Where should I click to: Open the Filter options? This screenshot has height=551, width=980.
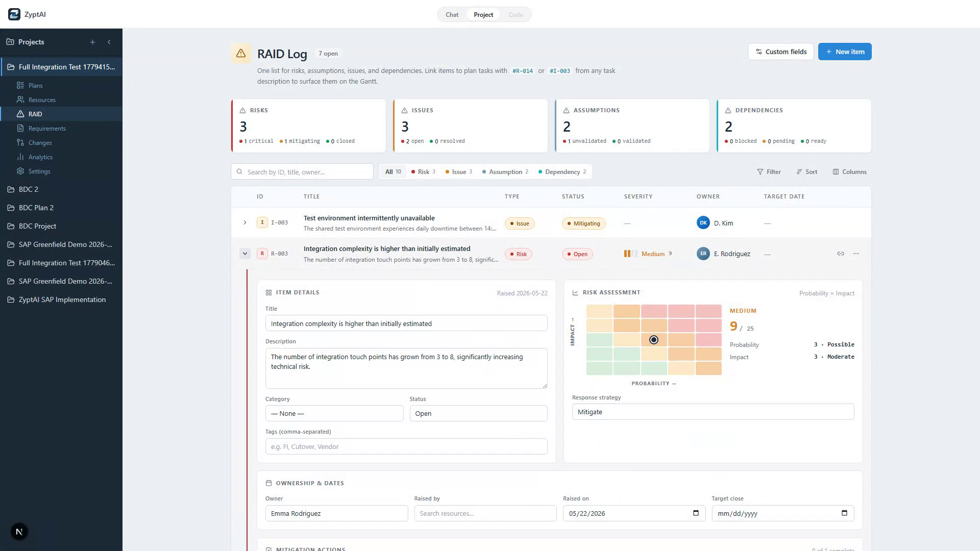point(769,172)
